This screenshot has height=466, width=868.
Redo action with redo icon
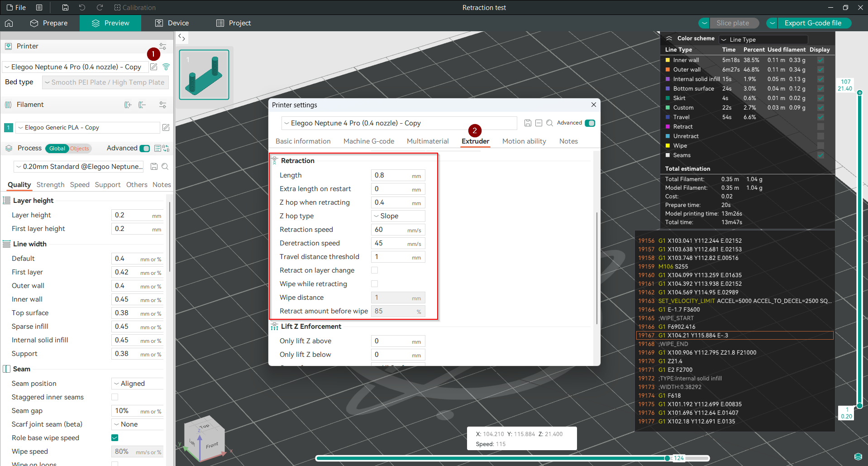[100, 7]
